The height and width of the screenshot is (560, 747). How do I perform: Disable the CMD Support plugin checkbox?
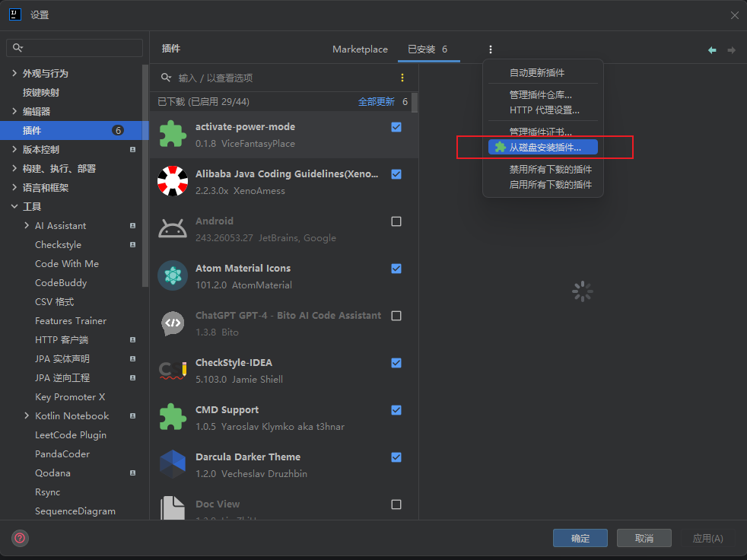[396, 410]
